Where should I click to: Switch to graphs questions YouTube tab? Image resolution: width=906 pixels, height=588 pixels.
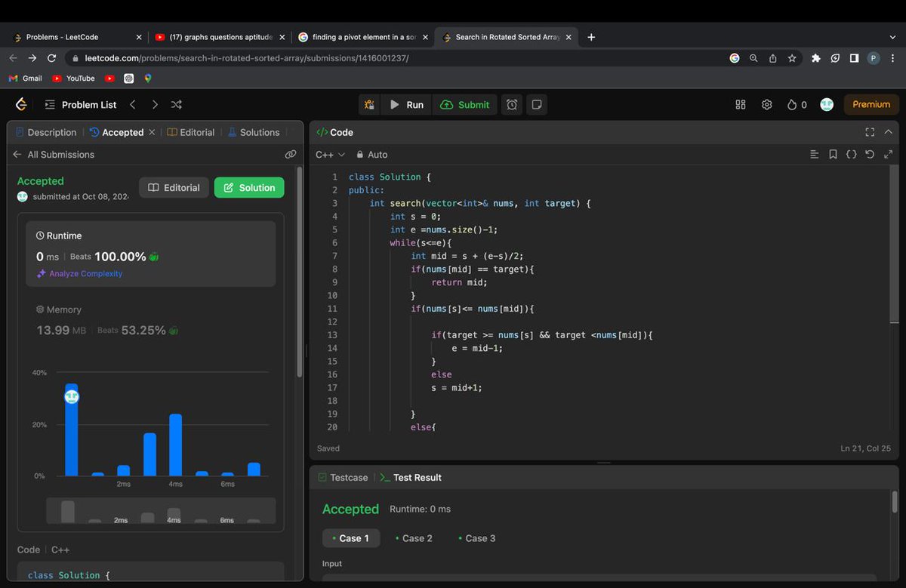[x=219, y=37]
